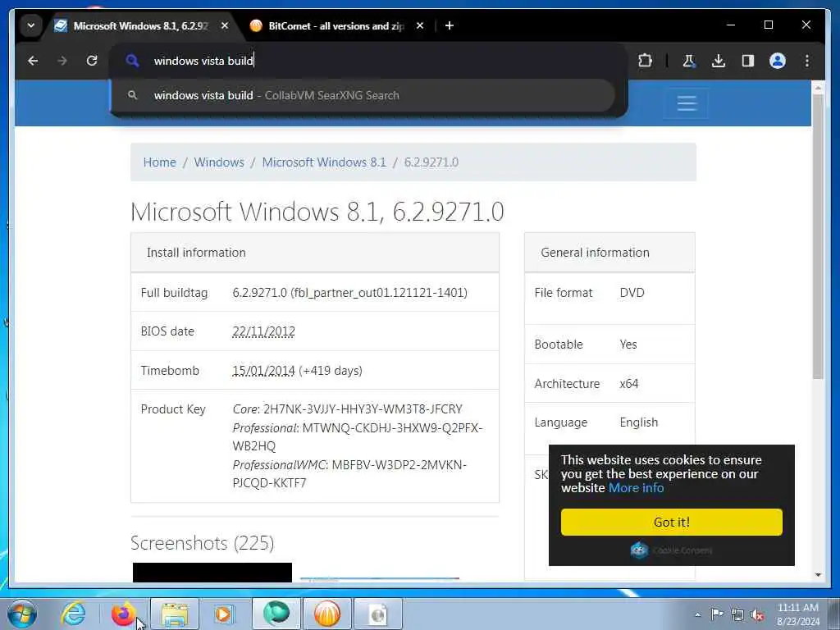Select the Microsoft Windows 8.1 tab

(141, 25)
